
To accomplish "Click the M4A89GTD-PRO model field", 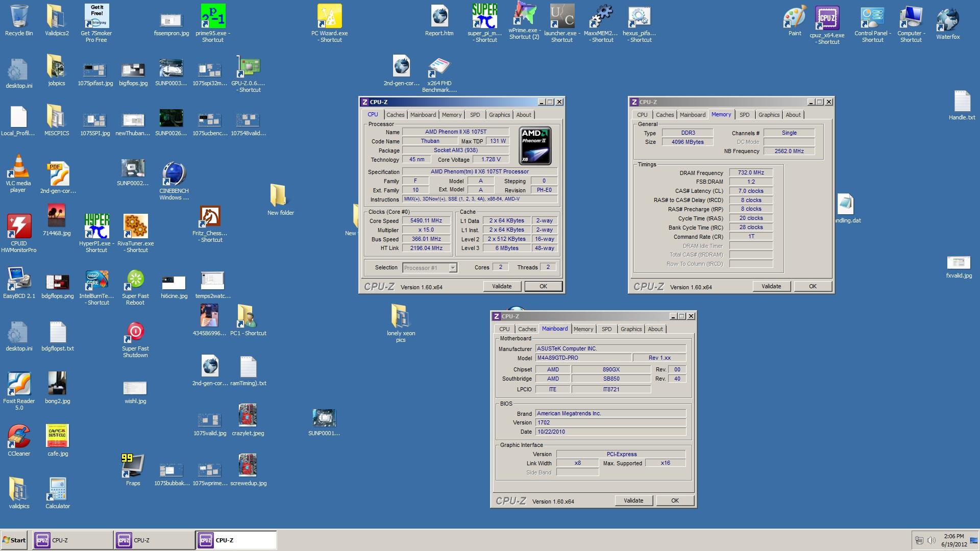I will click(x=583, y=358).
